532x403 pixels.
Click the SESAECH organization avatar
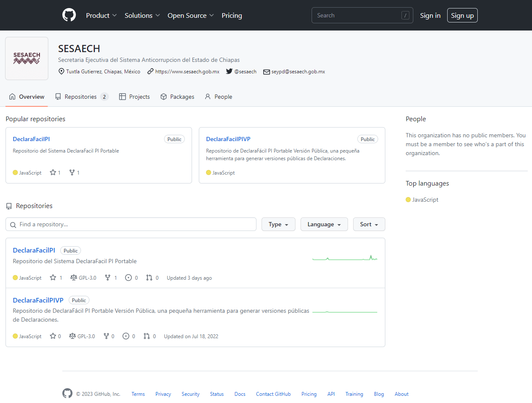[27, 58]
